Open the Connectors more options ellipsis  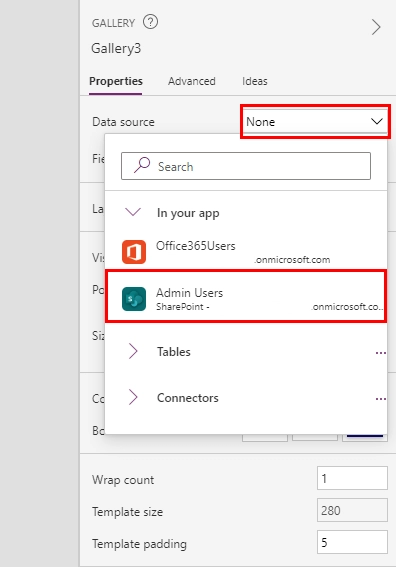pyautogui.click(x=380, y=399)
